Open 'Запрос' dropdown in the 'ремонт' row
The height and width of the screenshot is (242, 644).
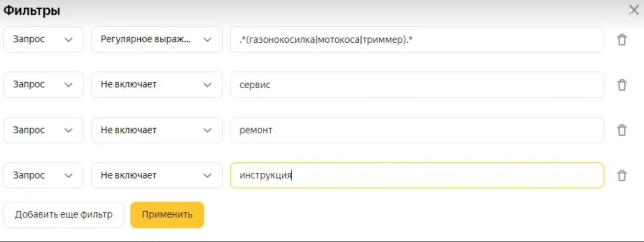pyautogui.click(x=43, y=130)
